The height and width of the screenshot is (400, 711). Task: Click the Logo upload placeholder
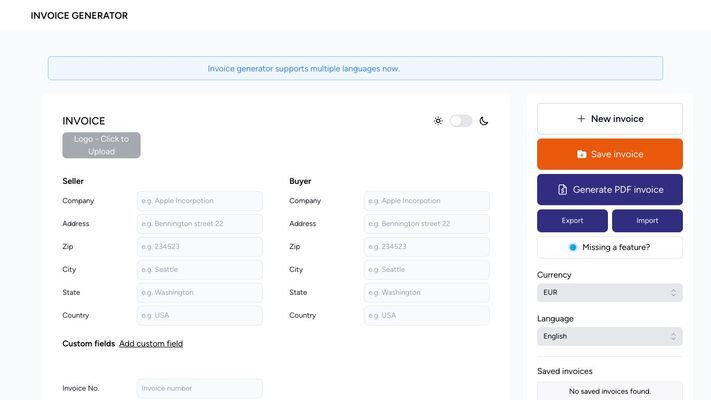[101, 145]
